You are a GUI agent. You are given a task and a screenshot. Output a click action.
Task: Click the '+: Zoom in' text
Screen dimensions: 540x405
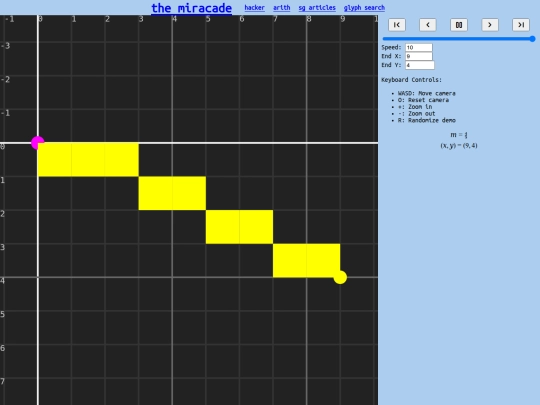(x=415, y=107)
